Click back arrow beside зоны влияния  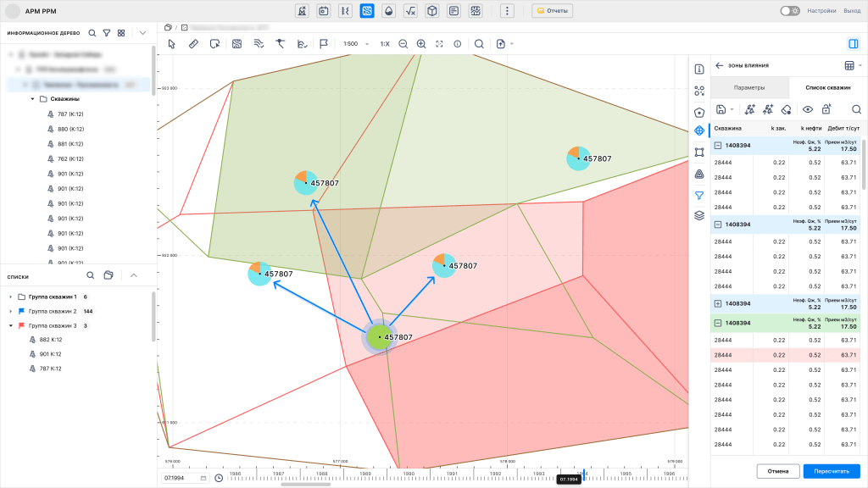click(x=719, y=65)
